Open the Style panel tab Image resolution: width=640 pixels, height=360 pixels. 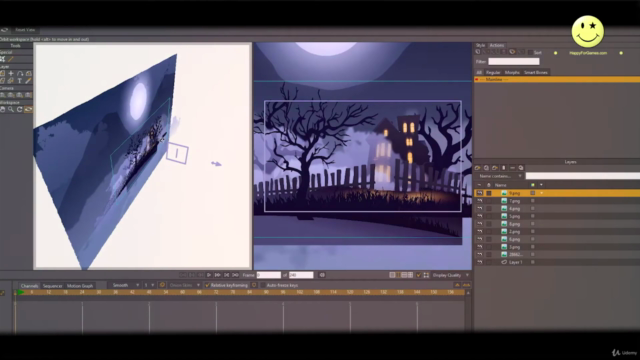[480, 45]
